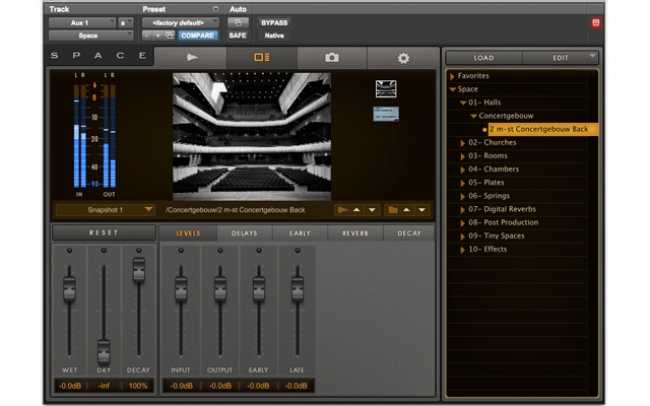Toggle the COMPARE button

(x=198, y=36)
